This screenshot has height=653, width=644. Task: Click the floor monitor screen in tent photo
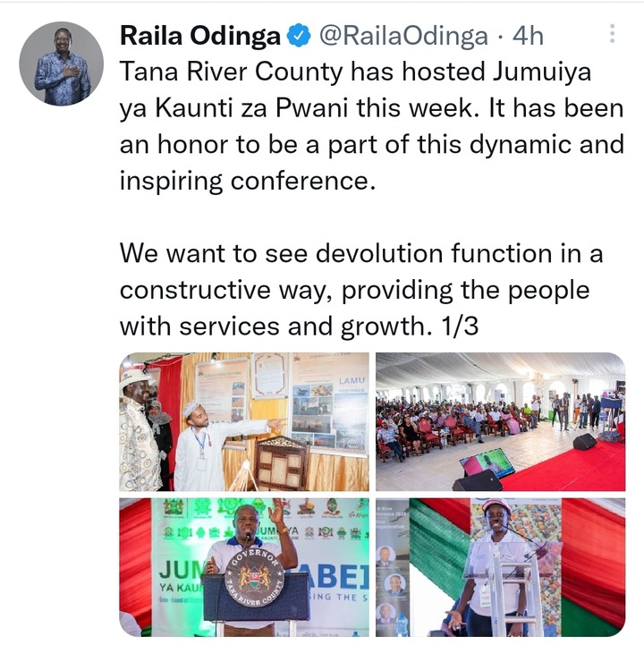pos(487,463)
